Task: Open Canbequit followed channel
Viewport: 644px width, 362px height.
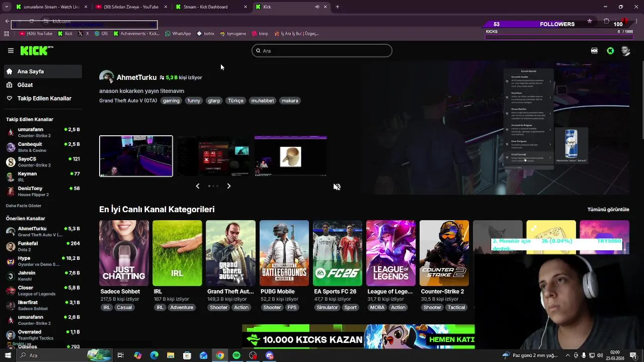Action: click(43, 147)
